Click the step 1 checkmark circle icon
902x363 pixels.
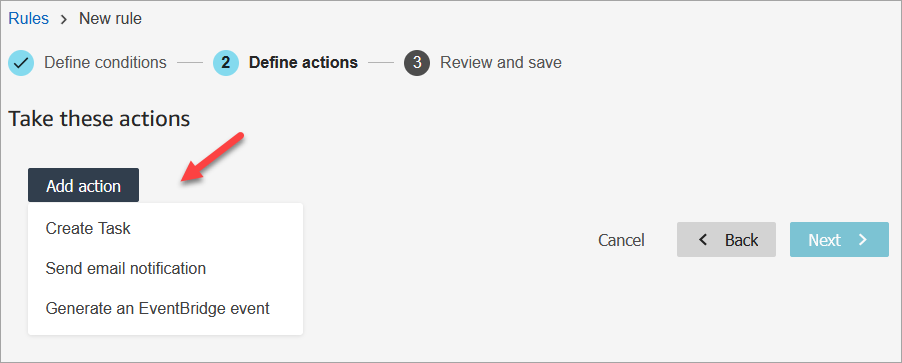click(x=21, y=63)
